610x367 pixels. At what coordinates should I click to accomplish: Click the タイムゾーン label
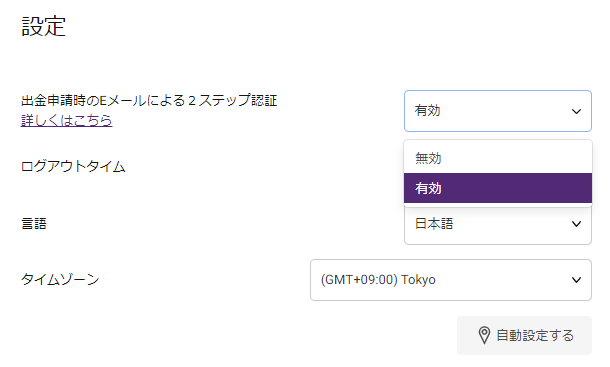[x=60, y=279]
